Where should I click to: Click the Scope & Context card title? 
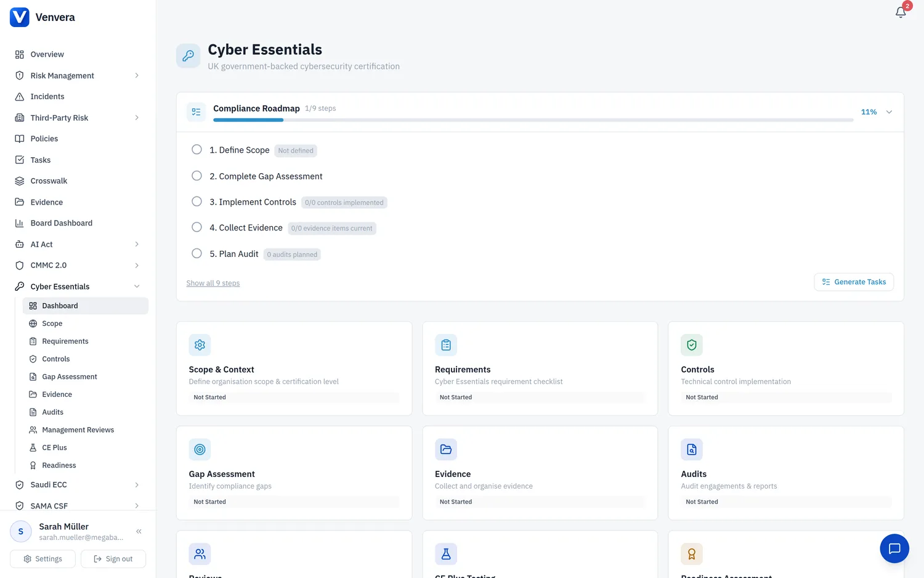pos(221,370)
